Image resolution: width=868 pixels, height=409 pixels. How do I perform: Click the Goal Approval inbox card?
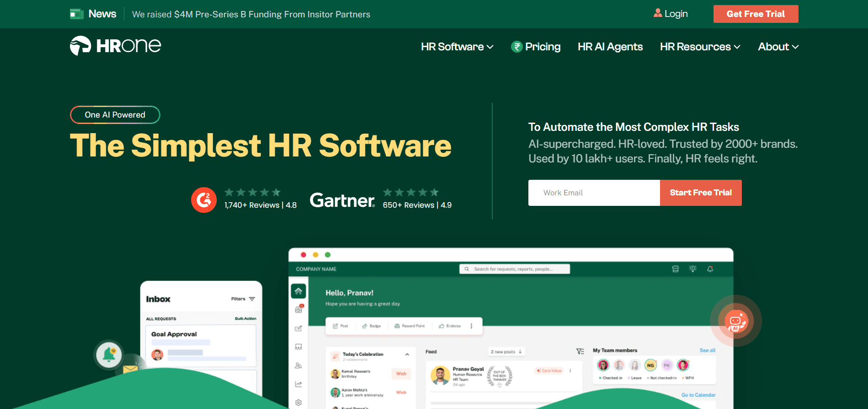coord(201,345)
